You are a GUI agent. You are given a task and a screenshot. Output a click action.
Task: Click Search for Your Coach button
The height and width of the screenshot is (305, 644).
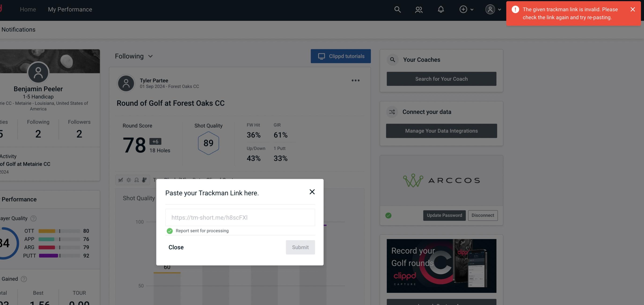click(442, 78)
